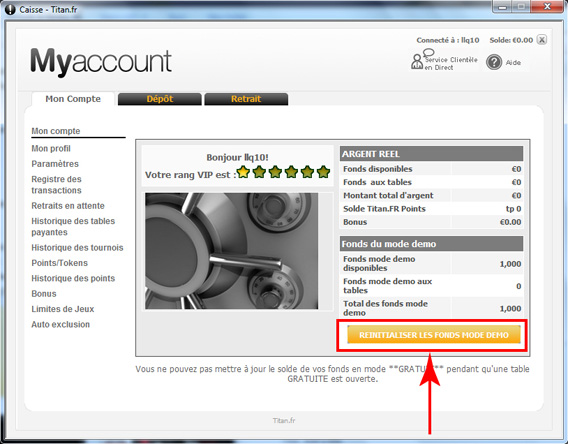The height and width of the screenshot is (444, 568).
Task: Open Retraits en attente
Action: pos(68,206)
